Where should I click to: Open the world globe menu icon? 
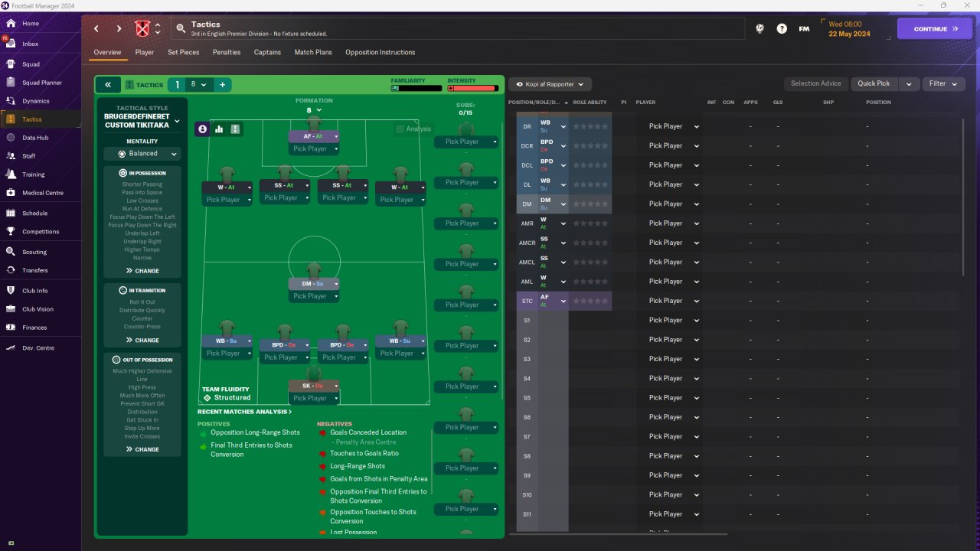pyautogui.click(x=760, y=28)
